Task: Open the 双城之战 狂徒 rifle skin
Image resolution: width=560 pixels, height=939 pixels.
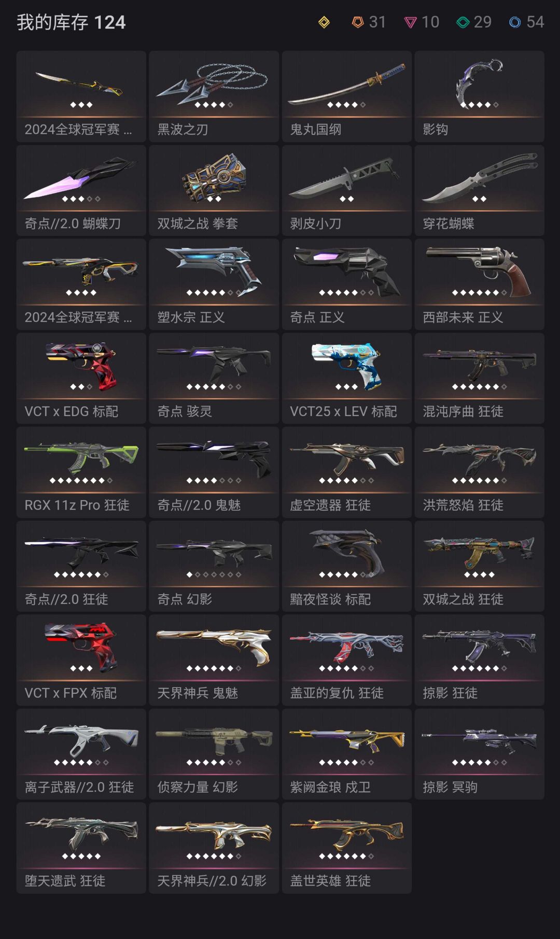Action: tap(480, 566)
